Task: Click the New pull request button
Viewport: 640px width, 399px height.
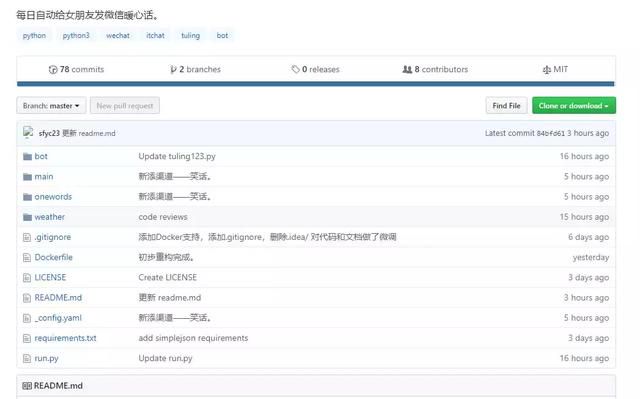Action: [124, 106]
